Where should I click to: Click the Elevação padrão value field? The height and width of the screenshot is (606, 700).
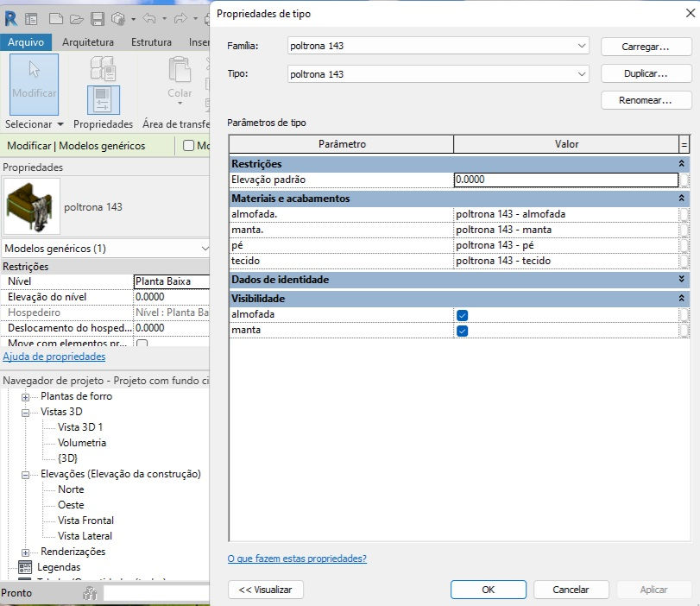pos(566,180)
